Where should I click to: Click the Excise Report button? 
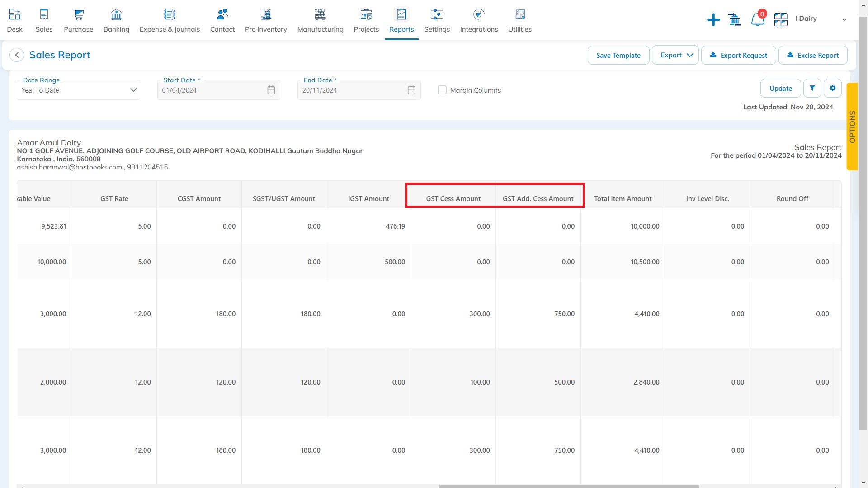pyautogui.click(x=813, y=55)
